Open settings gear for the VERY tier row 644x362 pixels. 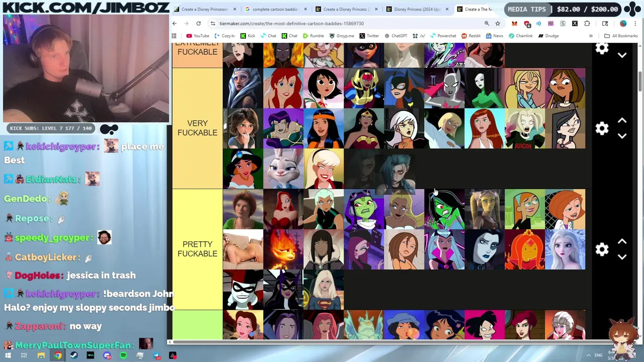pyautogui.click(x=602, y=128)
